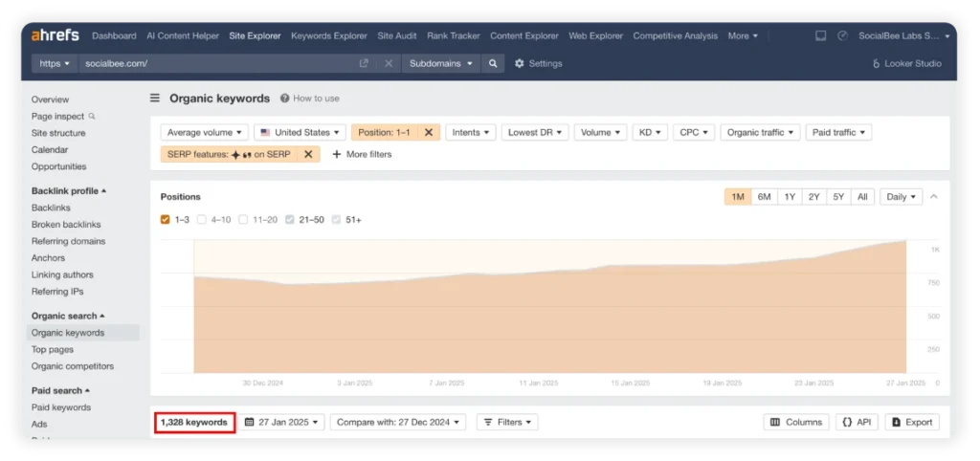Collapse the Positions chart chevron

coord(934,197)
